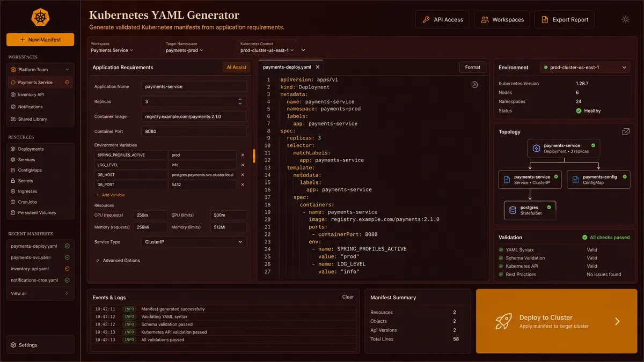Screen dimensions: 644x362
Task: Click the Platform Team workspace icon
Action: (x=13, y=70)
